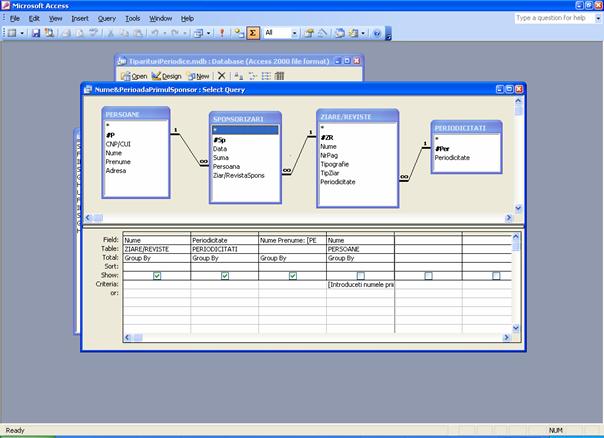
Task: Open the Tools menu
Action: pyautogui.click(x=132, y=18)
